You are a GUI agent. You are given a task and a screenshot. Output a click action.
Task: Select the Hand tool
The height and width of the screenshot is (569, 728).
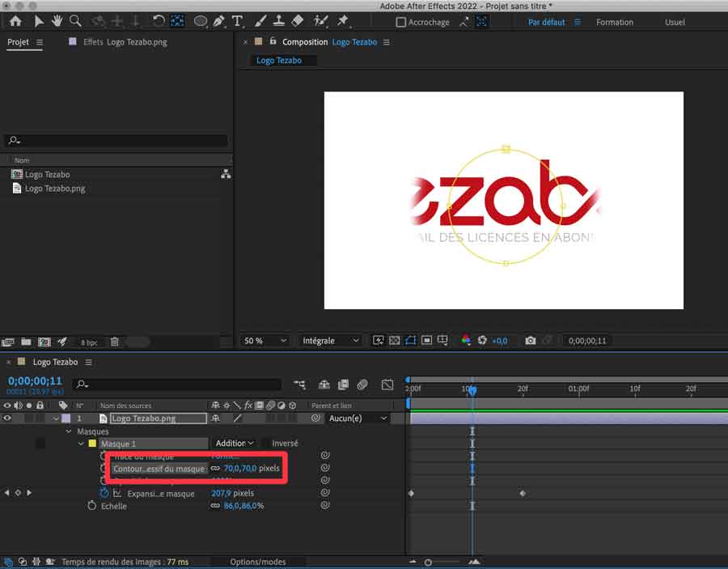pyautogui.click(x=57, y=21)
